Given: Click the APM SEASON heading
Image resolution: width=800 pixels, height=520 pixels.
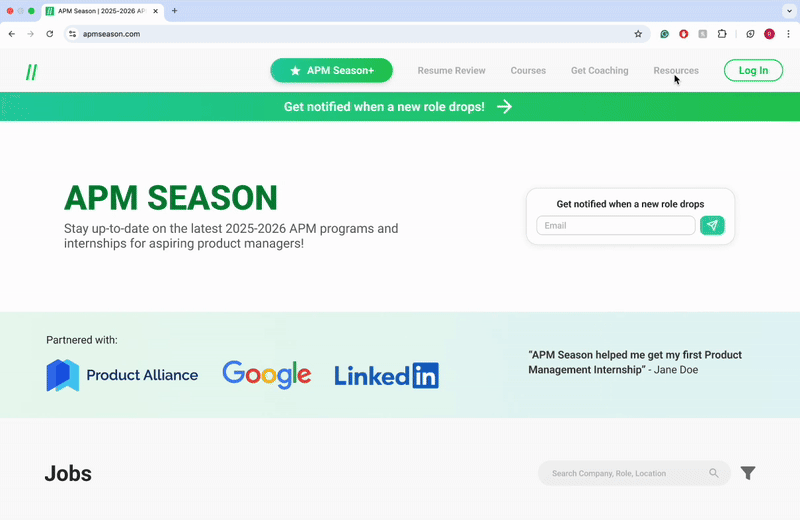Looking at the screenshot, I should click(170, 198).
